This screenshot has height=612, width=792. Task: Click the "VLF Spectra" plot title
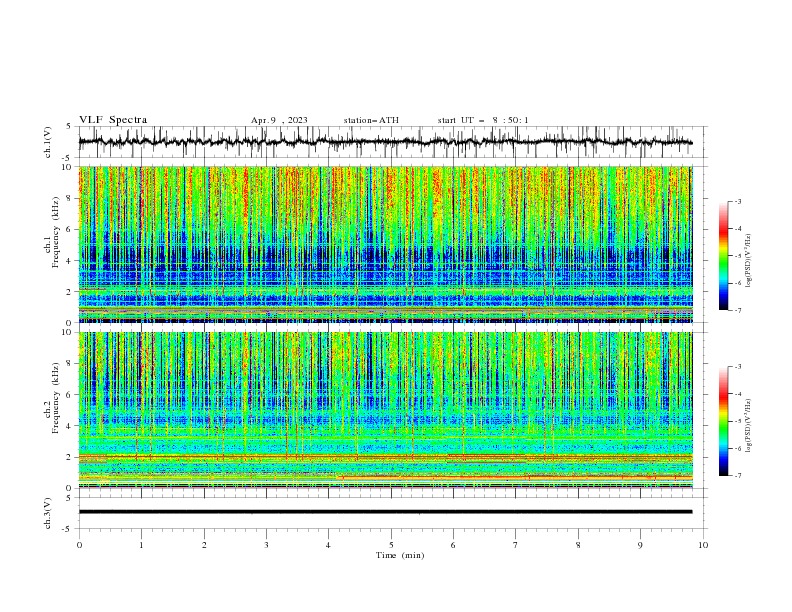[x=113, y=120]
